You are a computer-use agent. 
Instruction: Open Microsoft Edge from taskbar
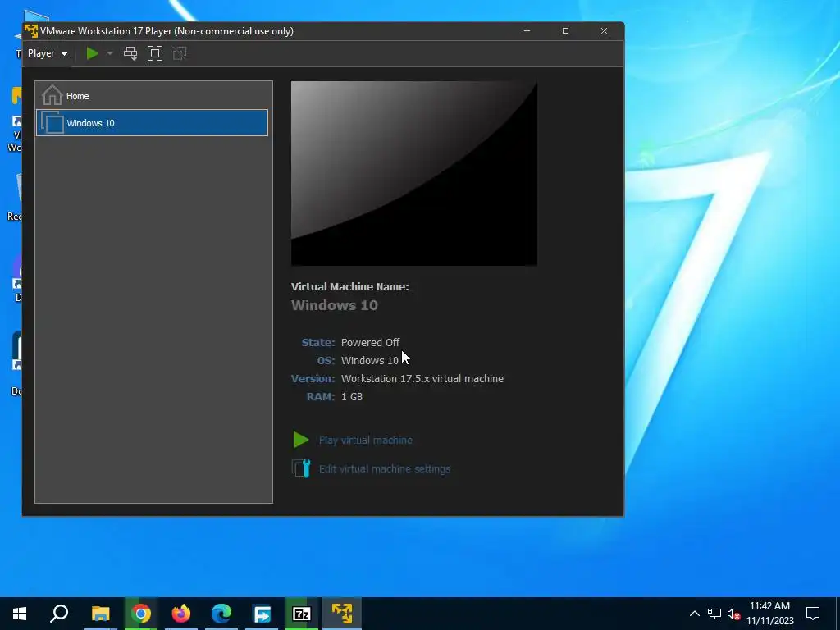click(x=221, y=614)
